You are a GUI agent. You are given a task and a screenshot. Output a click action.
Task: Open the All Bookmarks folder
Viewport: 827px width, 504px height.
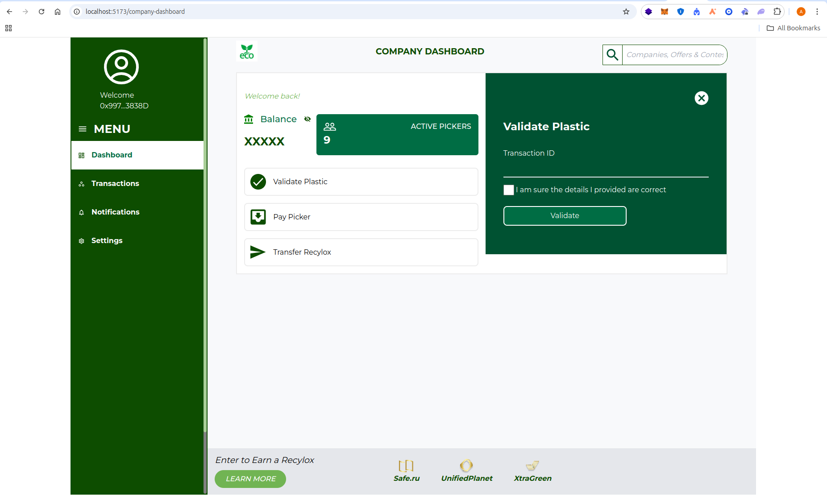click(794, 28)
